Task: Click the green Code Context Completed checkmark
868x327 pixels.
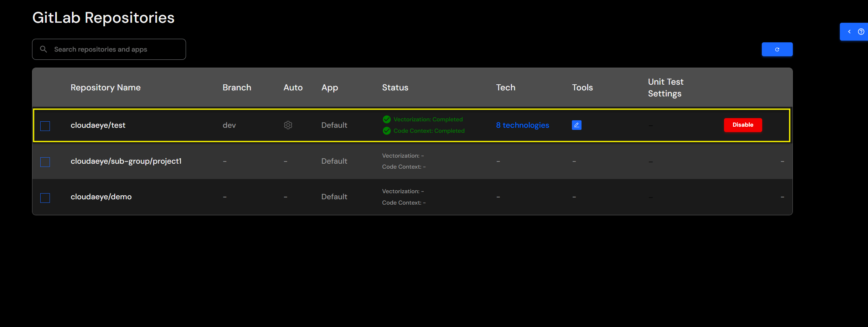Action: pyautogui.click(x=387, y=131)
